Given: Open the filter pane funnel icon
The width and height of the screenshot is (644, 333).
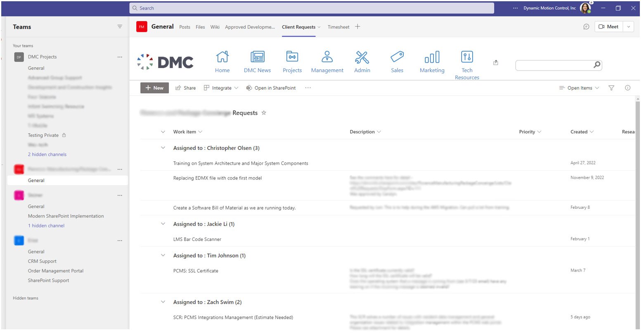Looking at the screenshot, I should pos(611,88).
